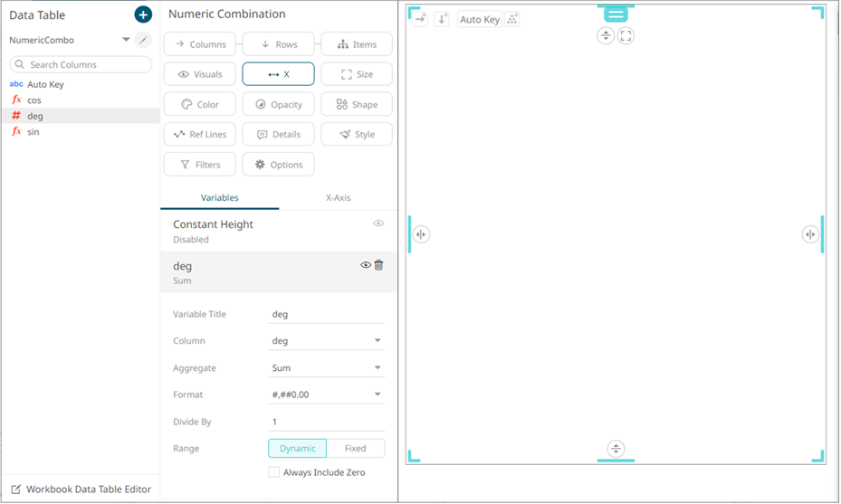841x504 pixels.
Task: Focus the Search Columns field
Action: pos(81,64)
